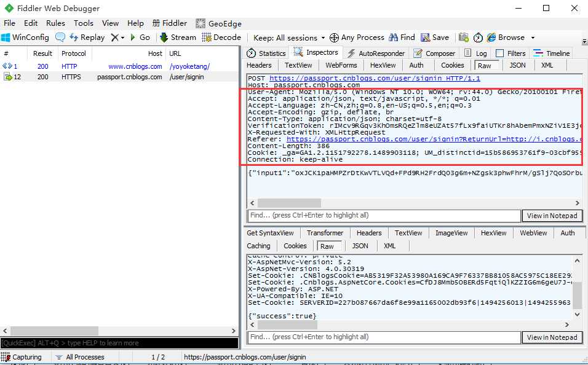Toggle Decode option in toolbar
Viewport: 588px width, 365px height.
coord(221,37)
